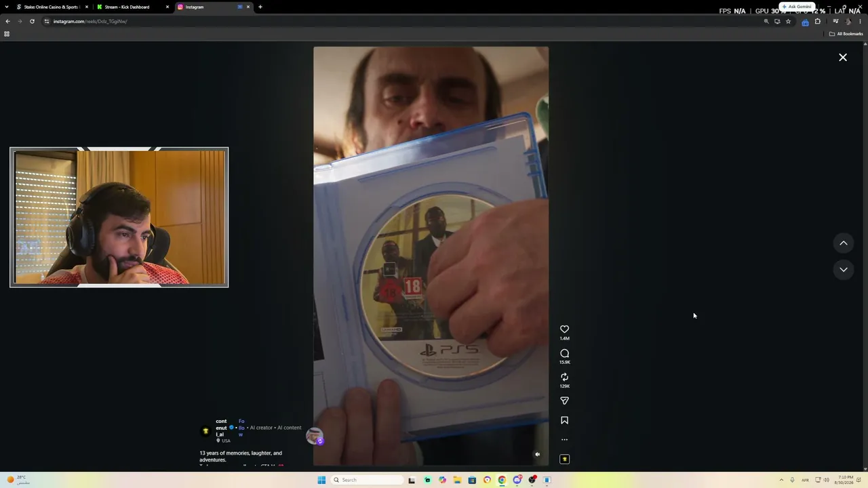Open the reel comments bubble icon
Screen dimensions: 868x488
click(564, 353)
